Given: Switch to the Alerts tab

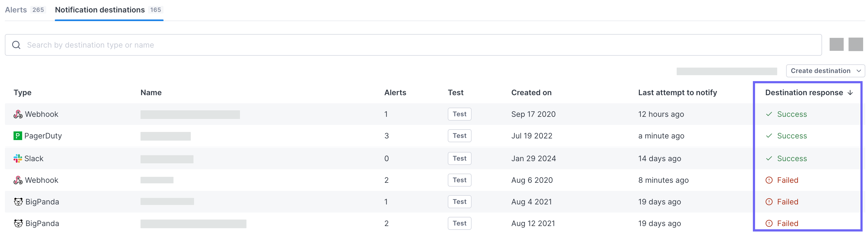Looking at the screenshot, I should pyautogui.click(x=25, y=10).
